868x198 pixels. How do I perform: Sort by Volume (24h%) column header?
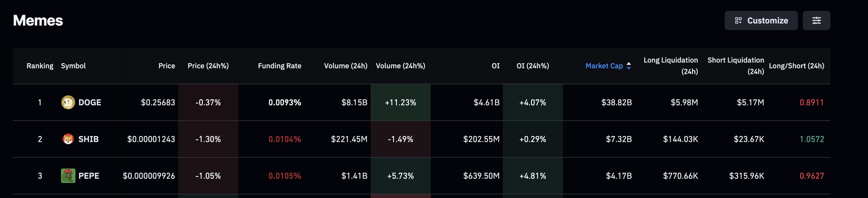coord(400,66)
